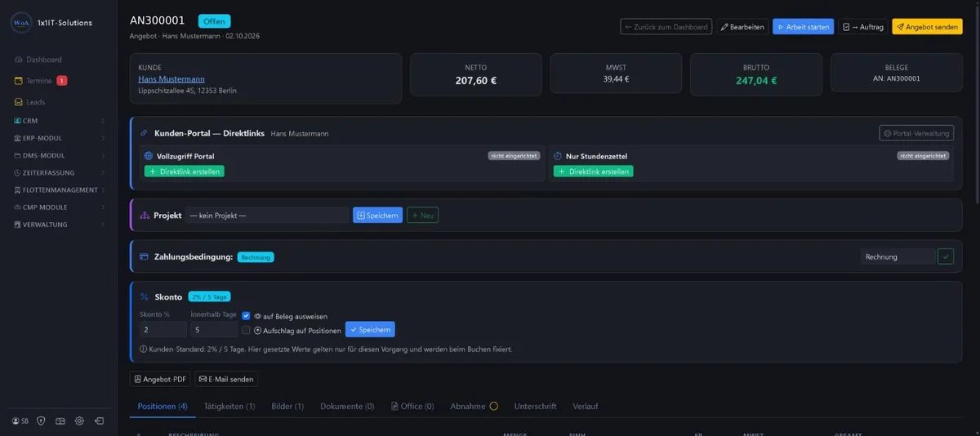Enable 'Aufschlag auf Positionen' checkbox
The image size is (980, 436).
click(x=246, y=330)
